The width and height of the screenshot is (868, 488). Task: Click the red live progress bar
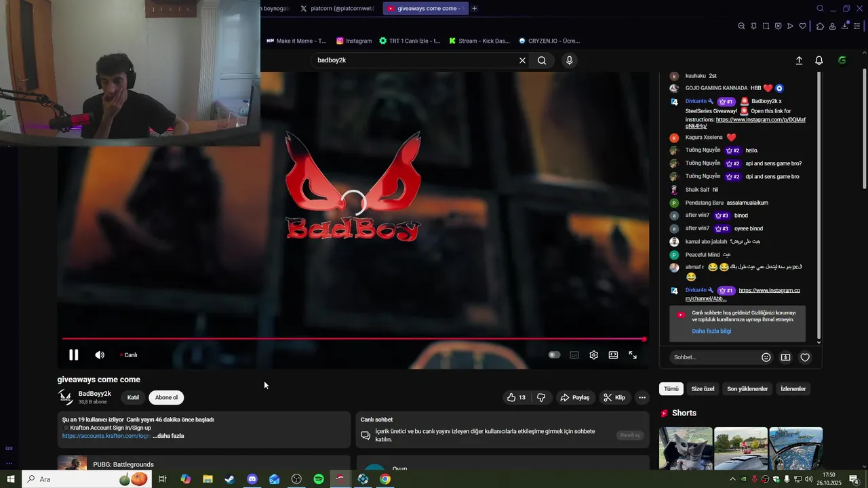point(353,339)
